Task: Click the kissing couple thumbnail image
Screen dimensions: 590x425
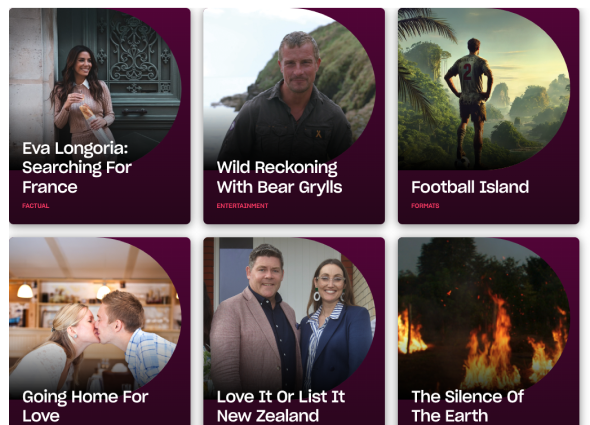Action: pos(95,316)
